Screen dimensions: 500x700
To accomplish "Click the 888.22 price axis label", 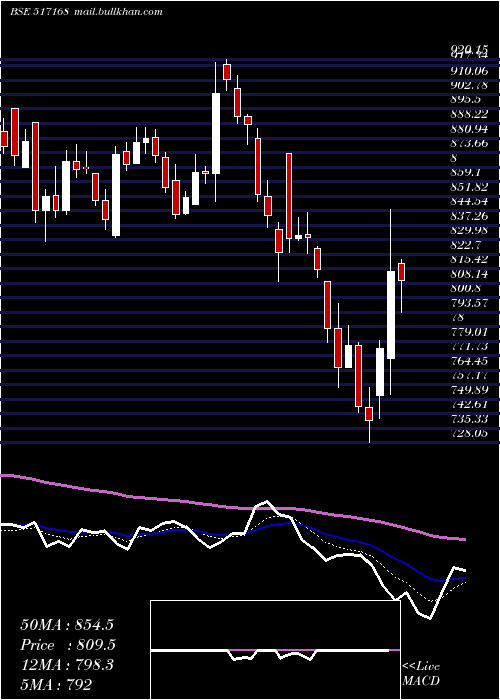I will coord(469,114).
